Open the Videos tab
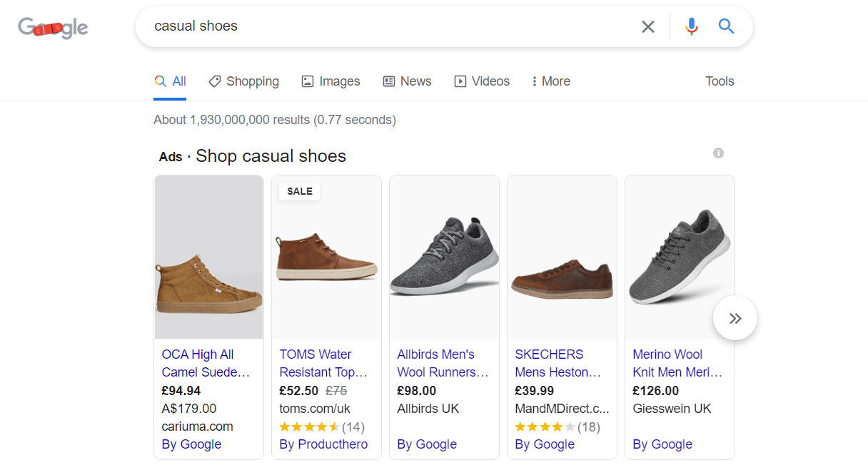 coord(482,81)
